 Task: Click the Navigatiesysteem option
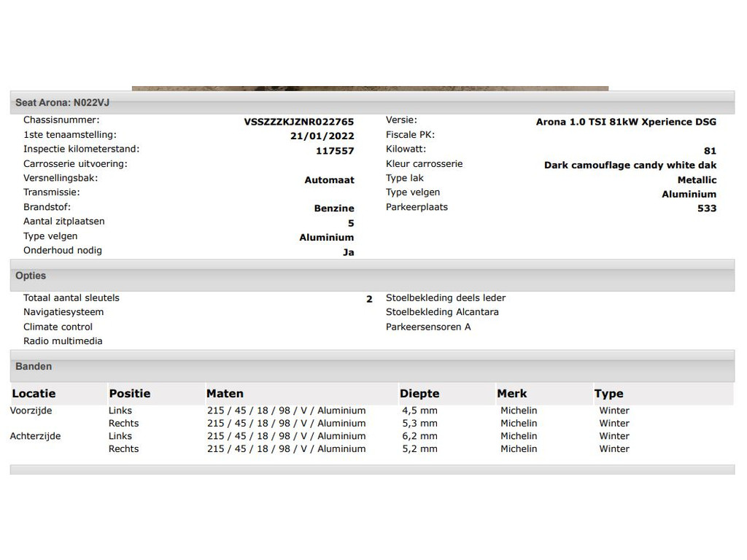click(x=63, y=312)
